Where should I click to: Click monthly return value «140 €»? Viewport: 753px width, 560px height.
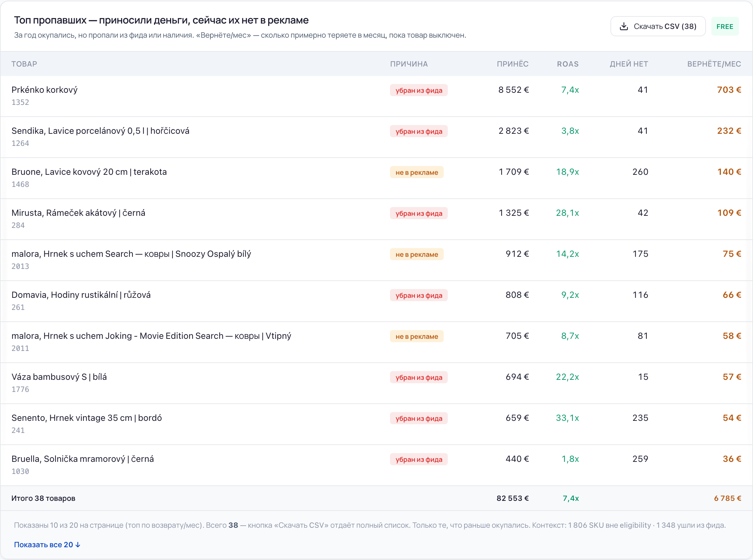[x=729, y=172]
